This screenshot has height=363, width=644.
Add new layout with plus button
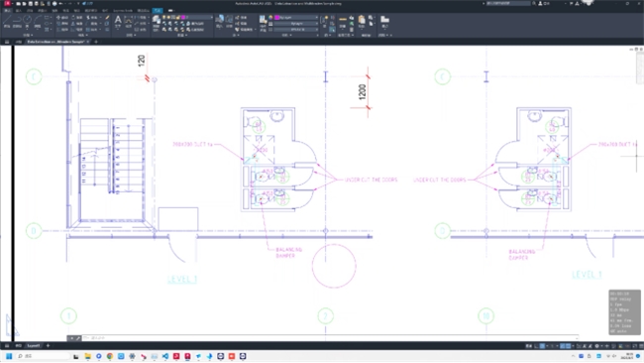[49, 346]
